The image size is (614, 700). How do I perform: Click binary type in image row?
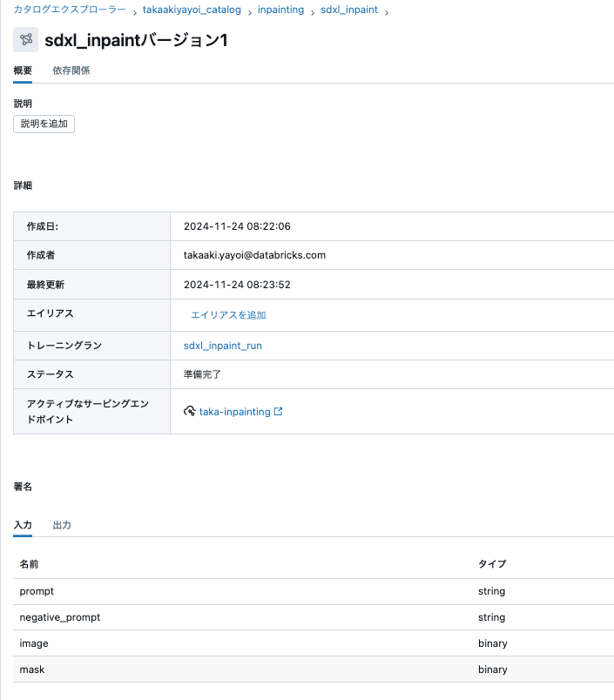click(x=493, y=643)
